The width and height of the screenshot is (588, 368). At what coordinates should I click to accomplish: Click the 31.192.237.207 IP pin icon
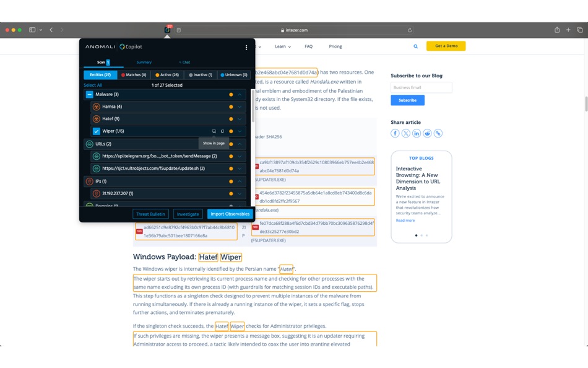(x=97, y=193)
